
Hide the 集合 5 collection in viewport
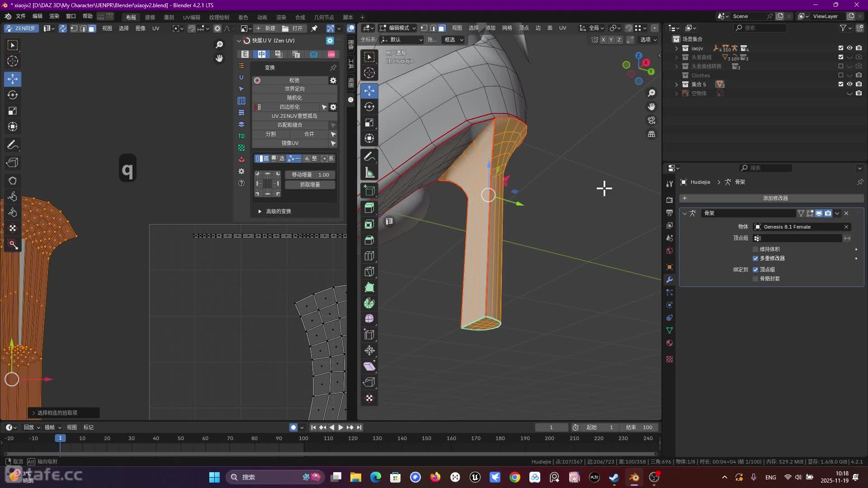click(x=849, y=84)
